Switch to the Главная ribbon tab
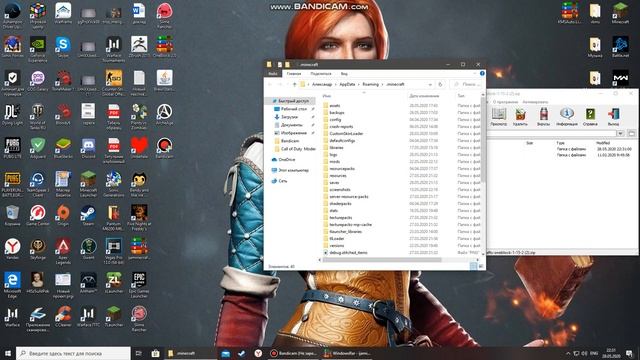Image resolution: width=640 pixels, height=360 pixels. (x=293, y=74)
